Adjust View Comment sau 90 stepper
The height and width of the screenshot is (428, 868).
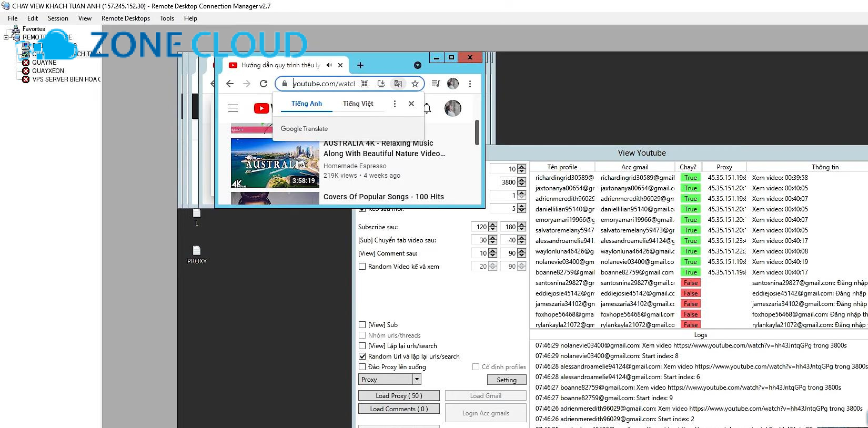pyautogui.click(x=521, y=253)
